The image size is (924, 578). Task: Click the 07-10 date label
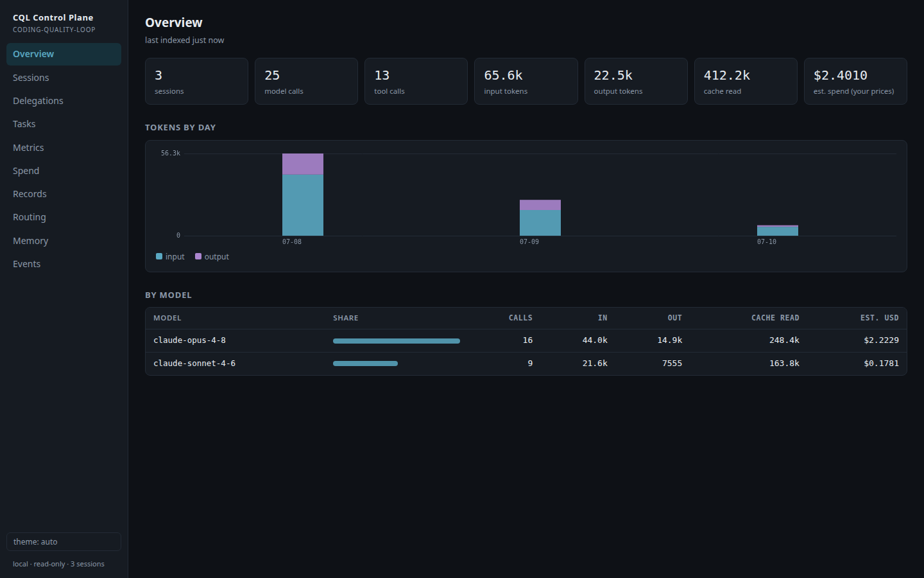tap(767, 242)
